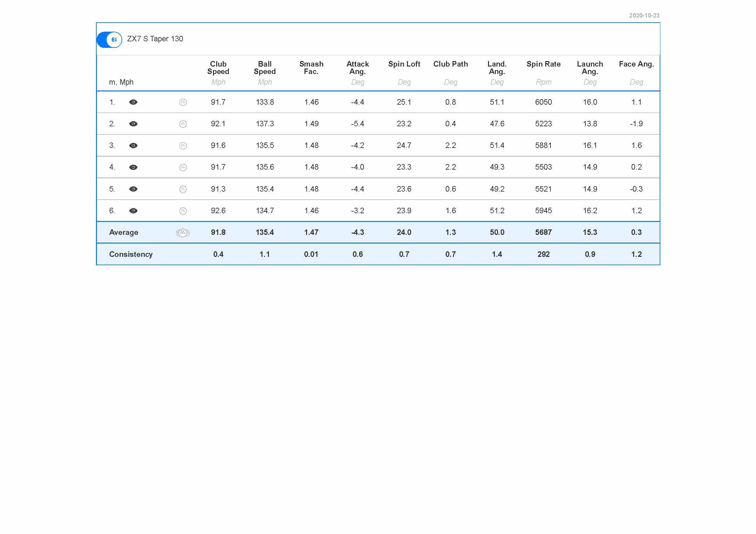The height and width of the screenshot is (534, 756).
Task: Click the golf ball icon in shot 5 row
Action: [183, 189]
